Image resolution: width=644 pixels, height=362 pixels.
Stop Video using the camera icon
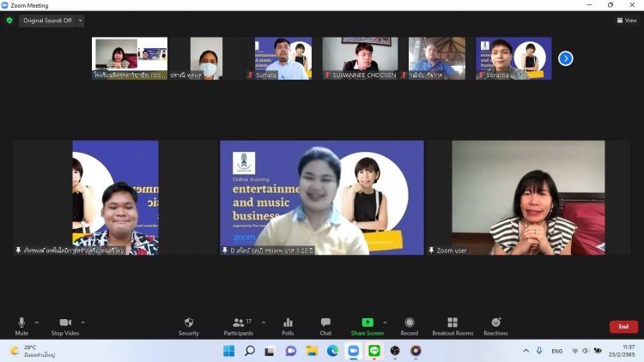click(65, 326)
